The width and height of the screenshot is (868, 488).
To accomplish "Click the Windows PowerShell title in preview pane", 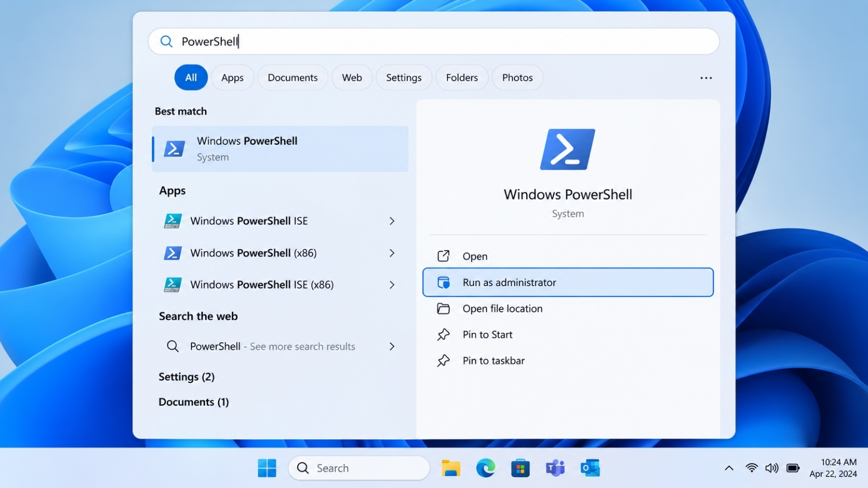I will [568, 194].
